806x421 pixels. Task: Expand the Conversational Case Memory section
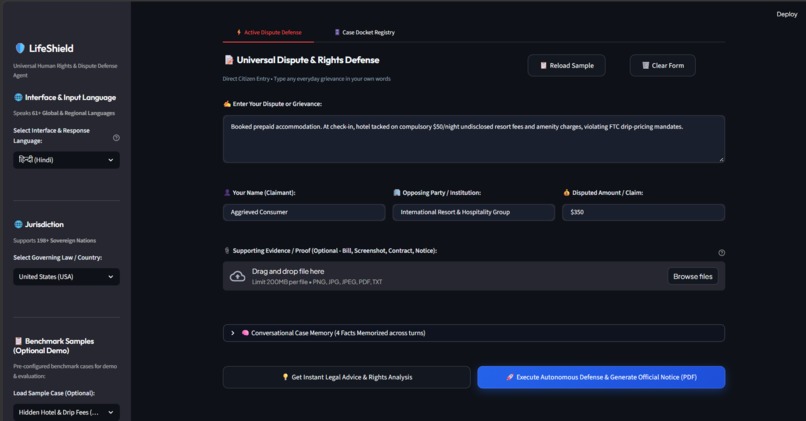(473, 333)
